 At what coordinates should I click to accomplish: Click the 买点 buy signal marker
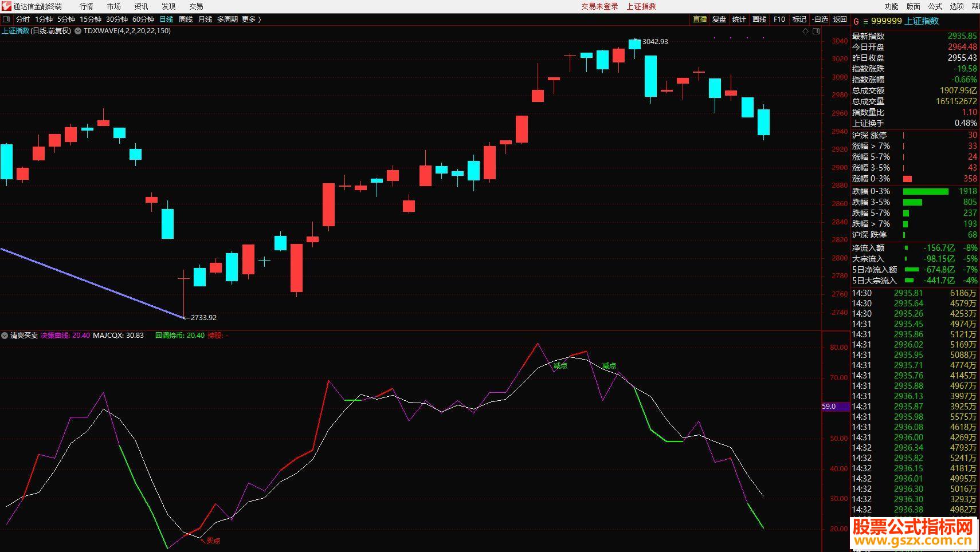point(213,541)
